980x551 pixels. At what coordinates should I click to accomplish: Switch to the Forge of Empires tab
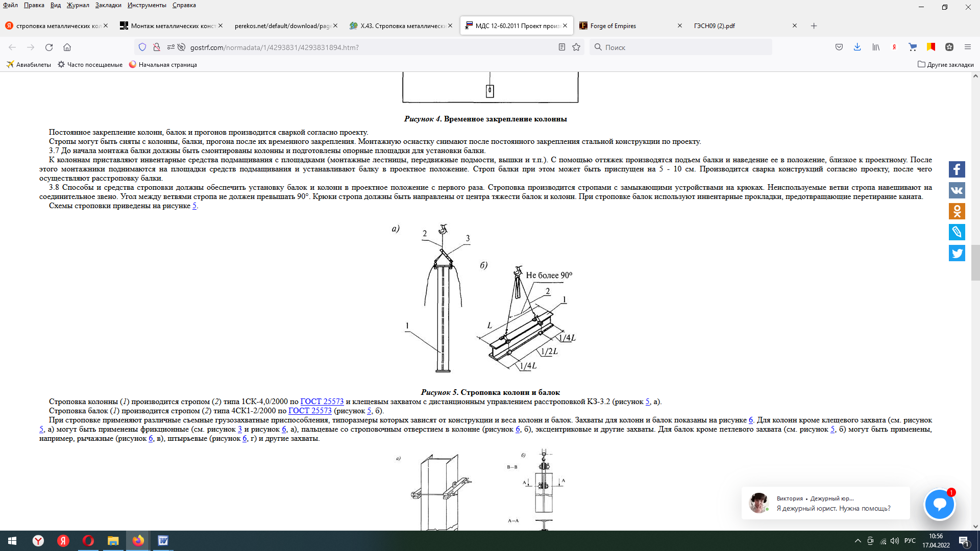click(630, 26)
